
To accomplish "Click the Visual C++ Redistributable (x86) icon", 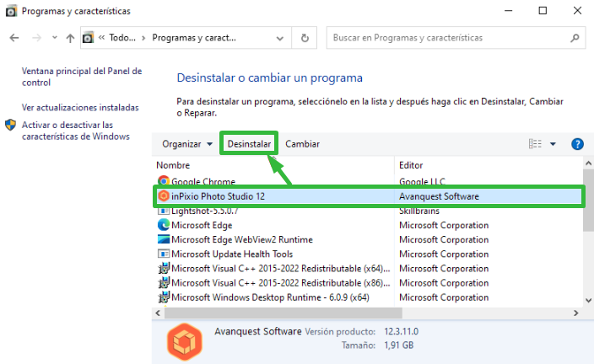I will 164,282.
